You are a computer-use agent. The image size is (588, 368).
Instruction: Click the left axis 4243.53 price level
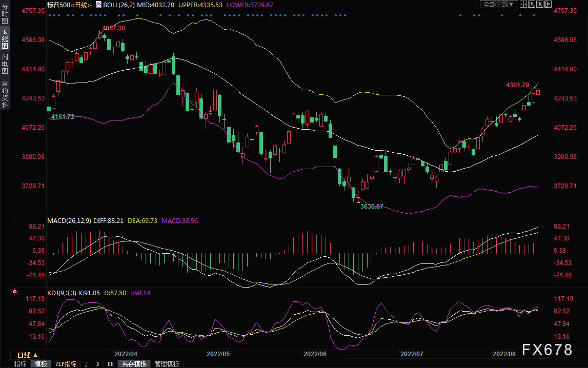pyautogui.click(x=33, y=98)
